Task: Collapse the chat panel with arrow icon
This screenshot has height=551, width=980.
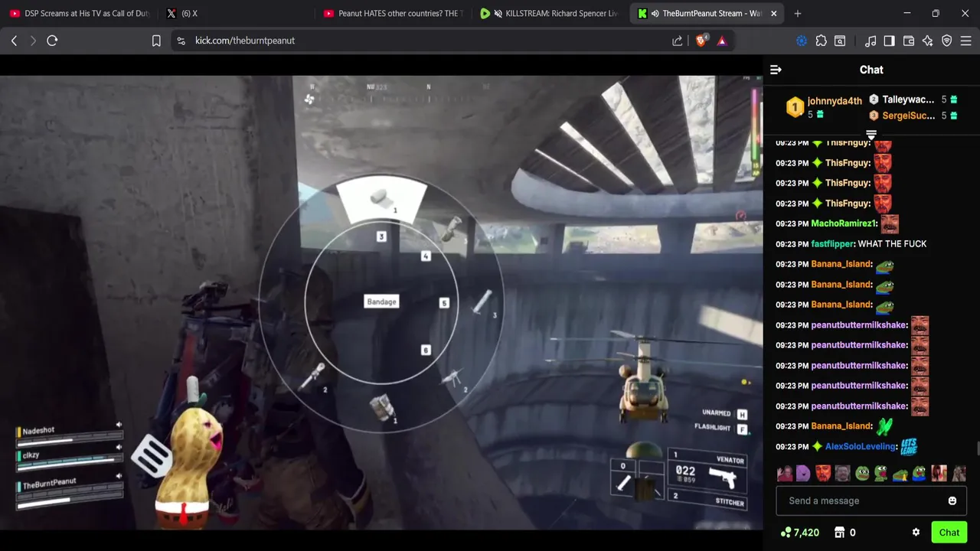Action: tap(776, 70)
